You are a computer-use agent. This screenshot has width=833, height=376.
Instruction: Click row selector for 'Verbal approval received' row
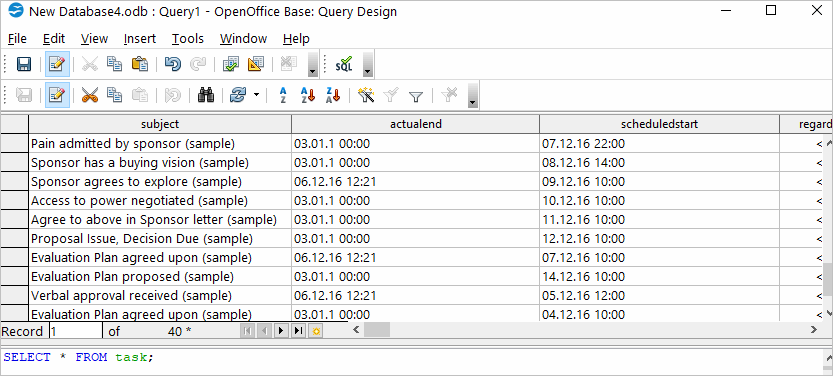tap(14, 295)
